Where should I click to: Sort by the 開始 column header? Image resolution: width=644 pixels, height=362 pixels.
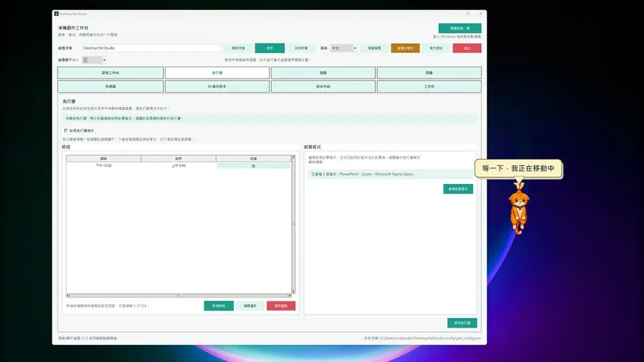[103, 159]
